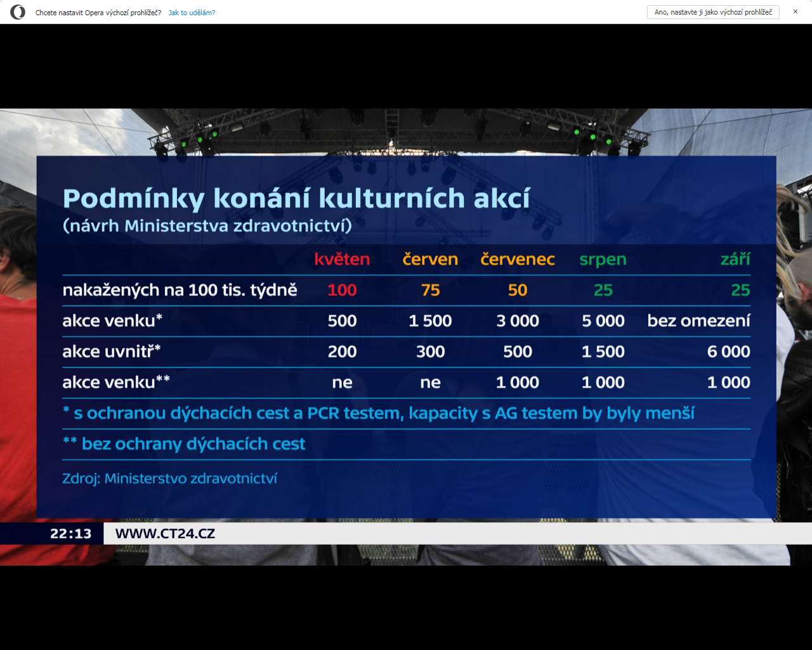Image resolution: width=812 pixels, height=650 pixels.
Task: Click the value '200' for květen
Action: [x=342, y=352]
